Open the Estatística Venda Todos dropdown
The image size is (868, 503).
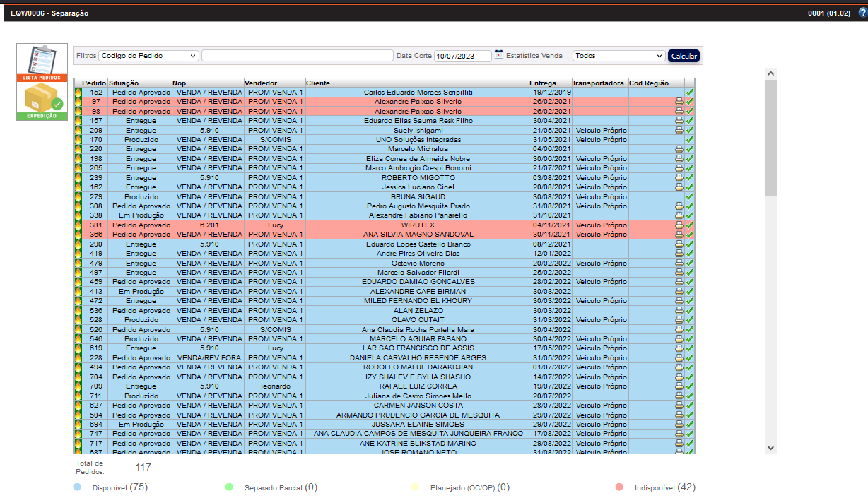(x=618, y=56)
